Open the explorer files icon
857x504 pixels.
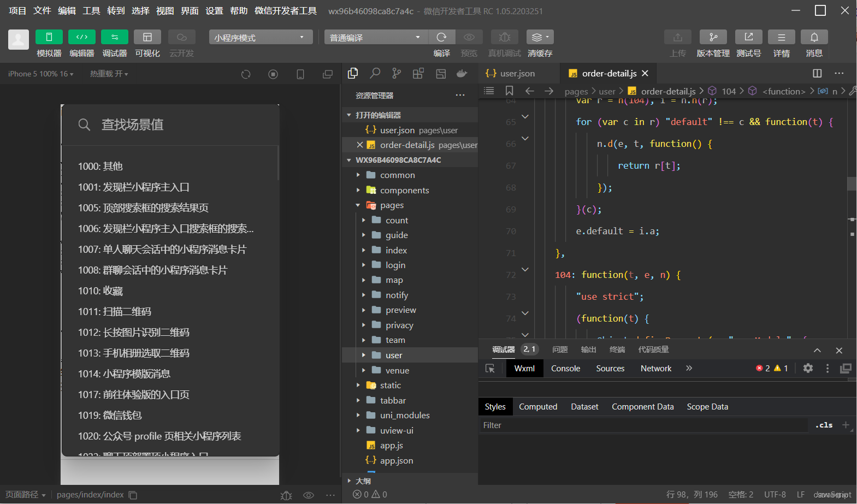click(353, 73)
